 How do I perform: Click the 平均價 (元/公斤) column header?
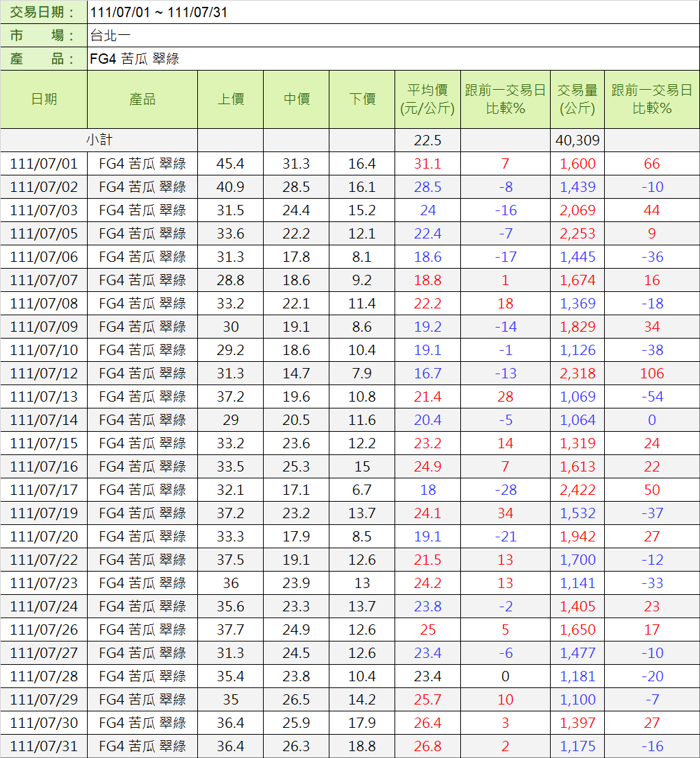[427, 99]
